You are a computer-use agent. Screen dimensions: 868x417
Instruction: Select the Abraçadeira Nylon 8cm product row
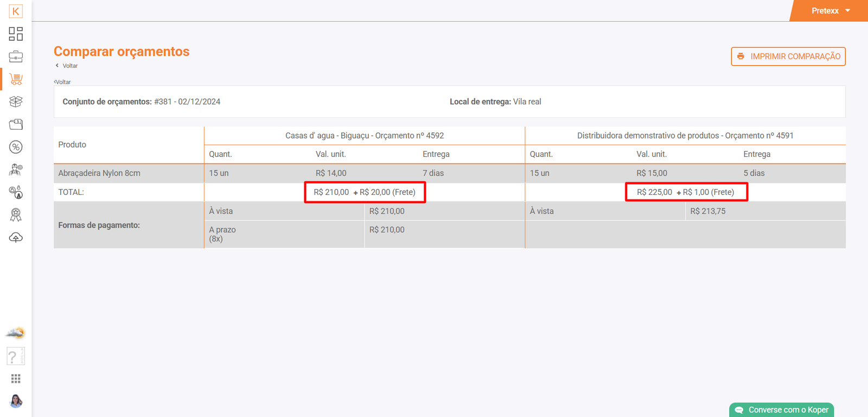[x=99, y=173]
